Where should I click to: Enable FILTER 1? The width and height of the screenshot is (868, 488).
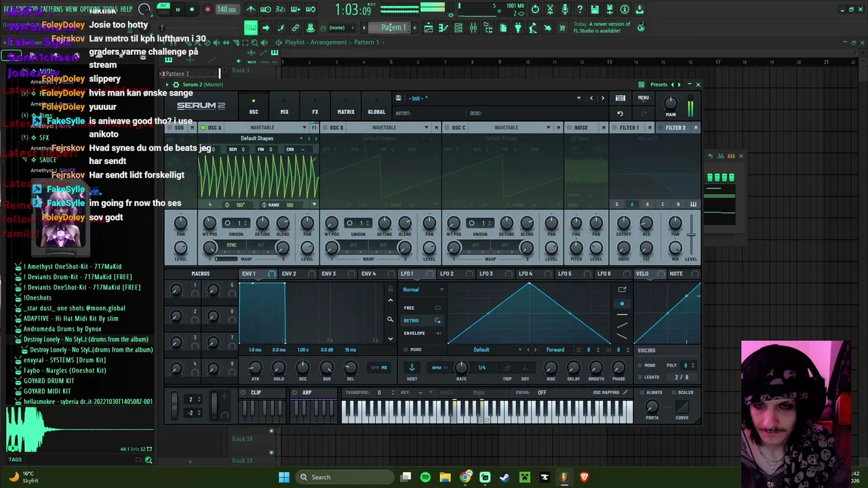click(x=613, y=127)
